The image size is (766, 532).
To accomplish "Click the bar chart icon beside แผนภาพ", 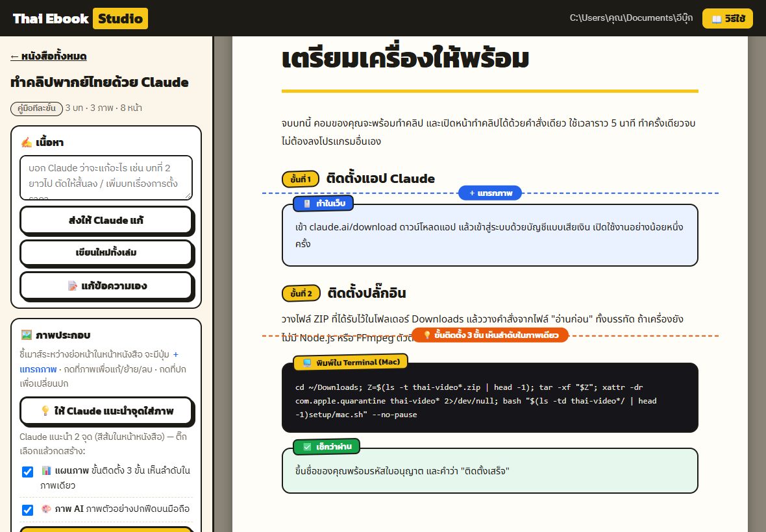I will pos(46,470).
